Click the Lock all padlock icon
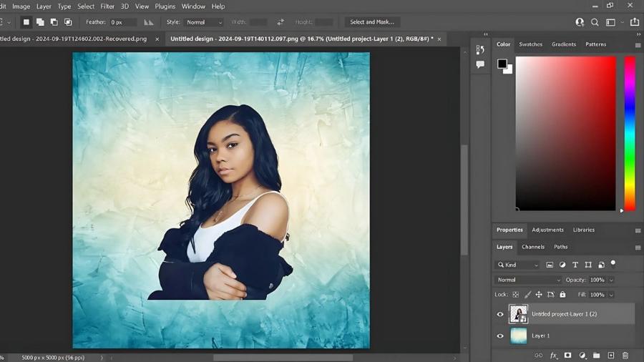 (562, 295)
